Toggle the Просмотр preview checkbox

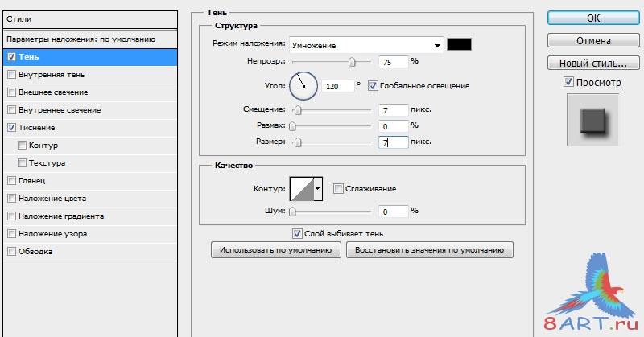click(568, 82)
